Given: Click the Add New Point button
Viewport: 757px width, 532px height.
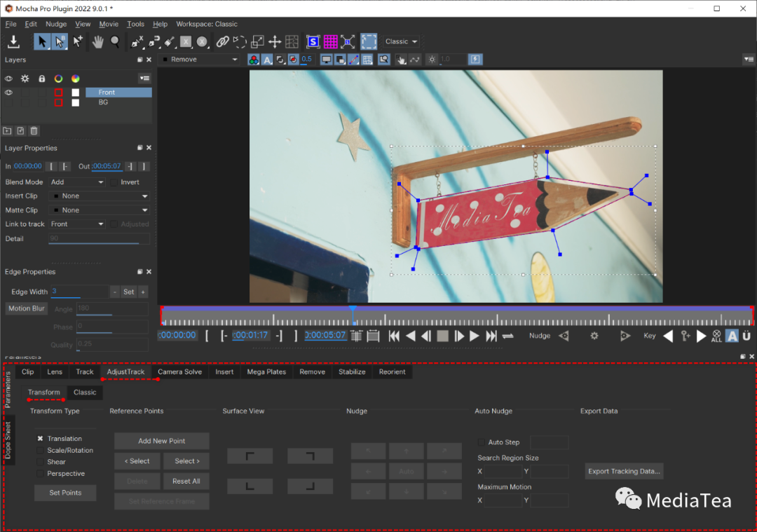Looking at the screenshot, I should pos(161,441).
